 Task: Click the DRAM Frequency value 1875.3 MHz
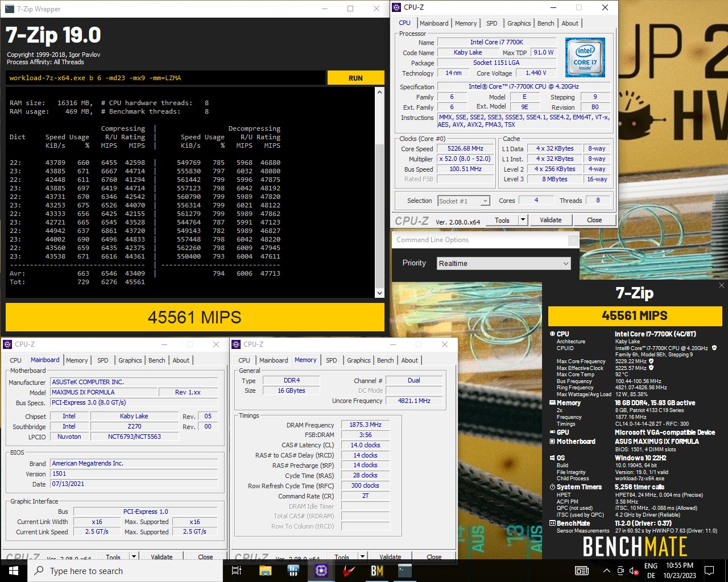point(365,425)
